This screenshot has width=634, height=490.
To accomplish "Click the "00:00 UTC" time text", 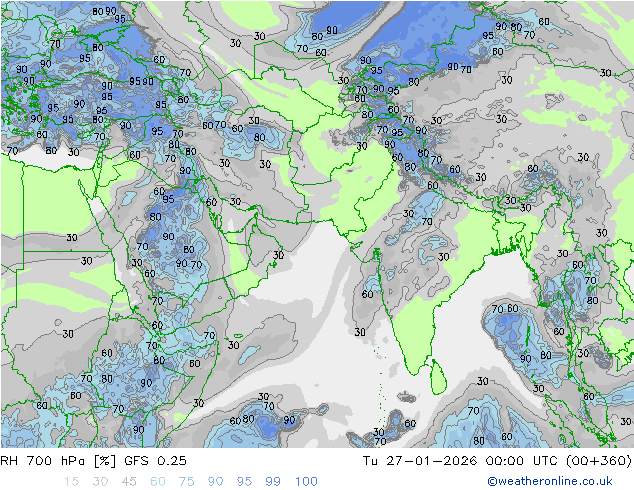I will coord(522,460).
